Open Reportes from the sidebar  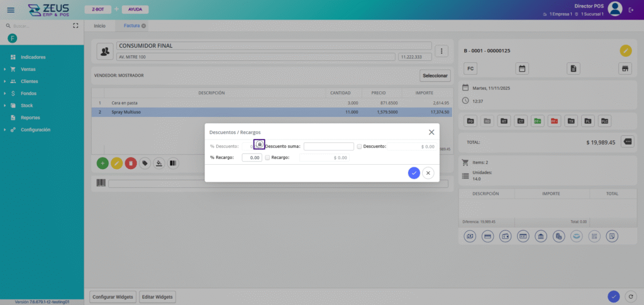pos(30,118)
